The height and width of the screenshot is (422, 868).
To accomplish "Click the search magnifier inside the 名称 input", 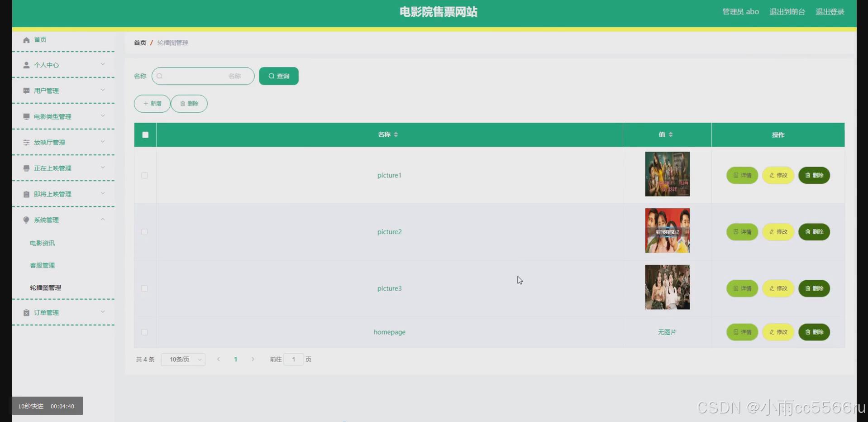I will [x=160, y=76].
